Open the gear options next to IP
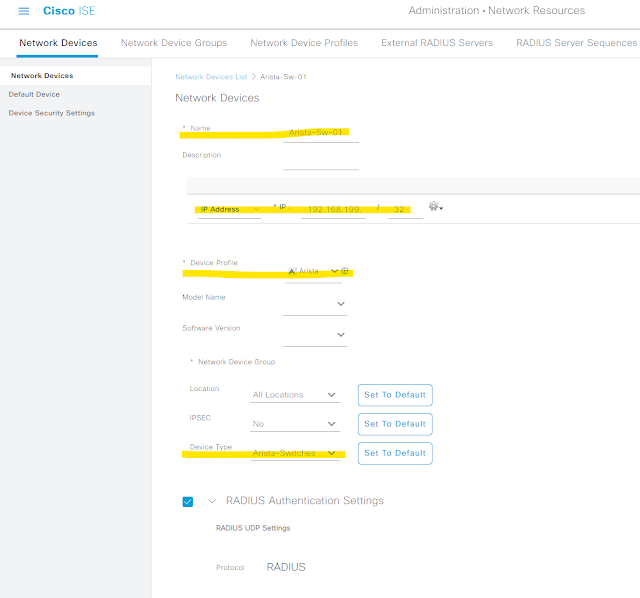The height and width of the screenshot is (598, 640). pyautogui.click(x=436, y=207)
